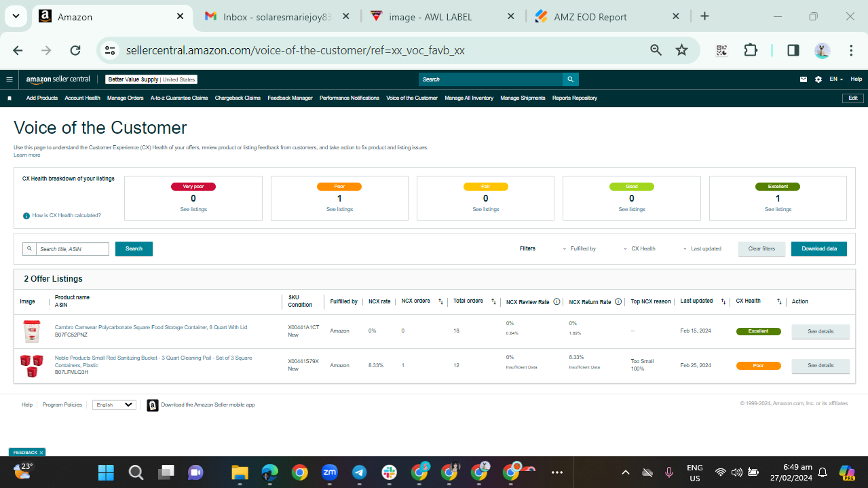Screen dimensions: 868x488
Task: Expand the Fulfilled by filter
Action: pos(579,249)
